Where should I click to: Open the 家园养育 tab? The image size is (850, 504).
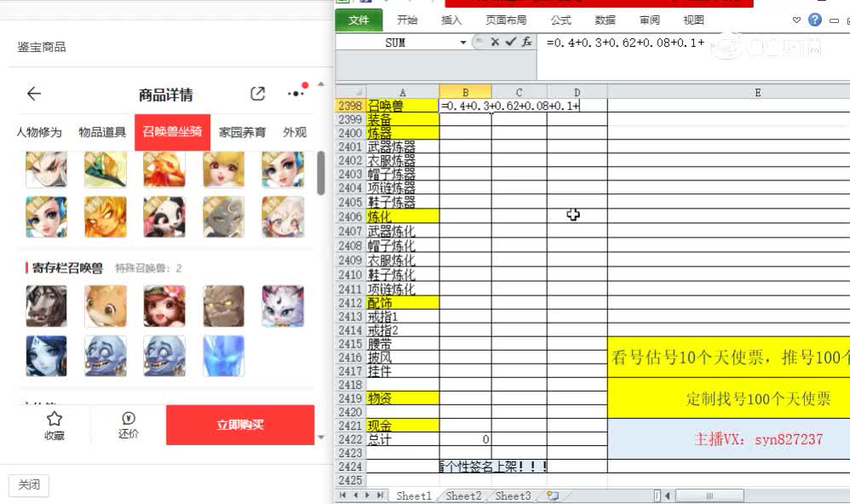[x=243, y=132]
